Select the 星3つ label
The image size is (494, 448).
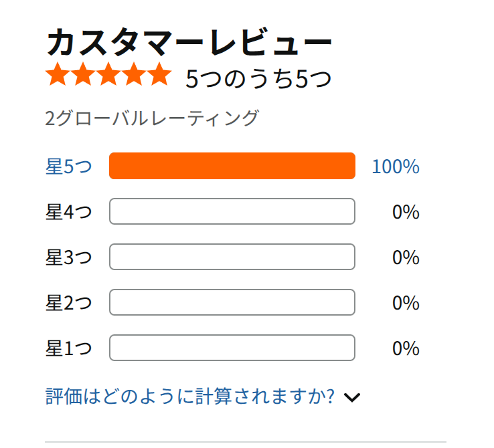click(69, 257)
